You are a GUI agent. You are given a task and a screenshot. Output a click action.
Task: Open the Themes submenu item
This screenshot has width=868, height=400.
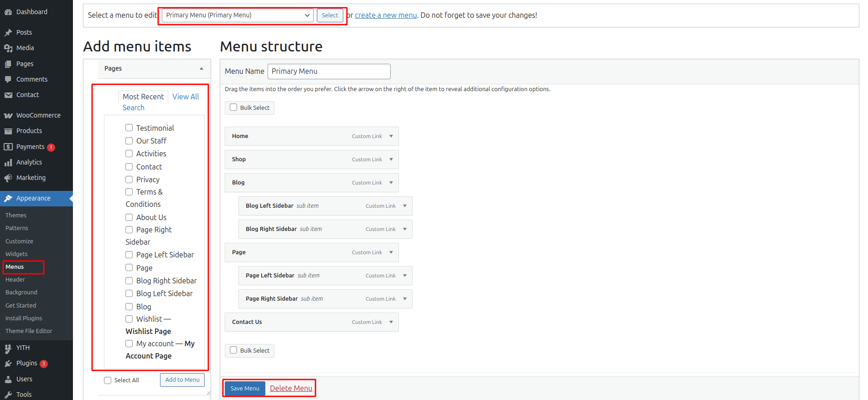[16, 215]
